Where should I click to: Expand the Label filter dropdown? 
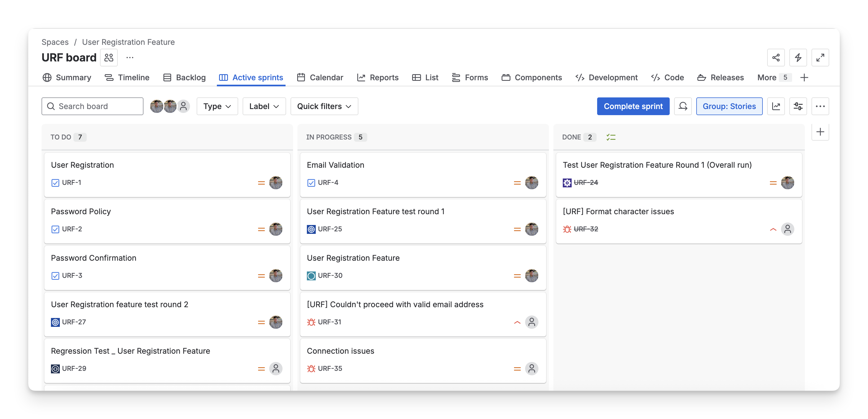264,107
